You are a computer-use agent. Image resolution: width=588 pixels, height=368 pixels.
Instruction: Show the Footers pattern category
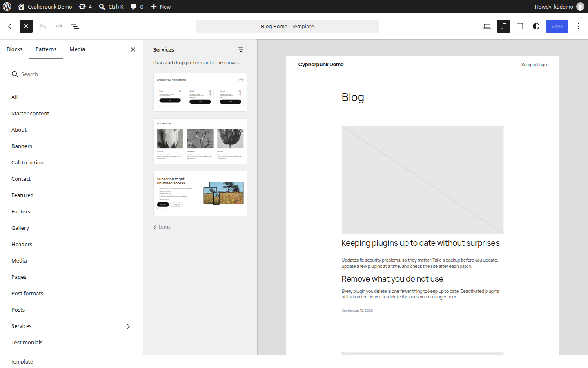coord(71,211)
